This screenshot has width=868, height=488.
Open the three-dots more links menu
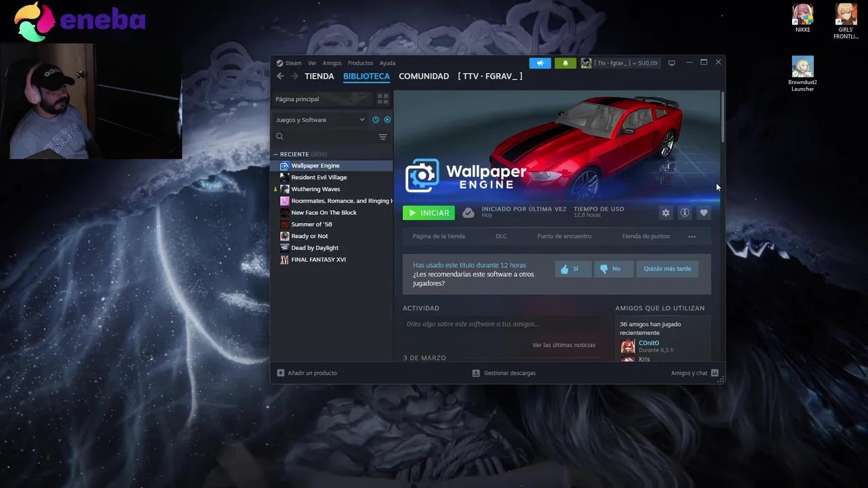click(692, 237)
